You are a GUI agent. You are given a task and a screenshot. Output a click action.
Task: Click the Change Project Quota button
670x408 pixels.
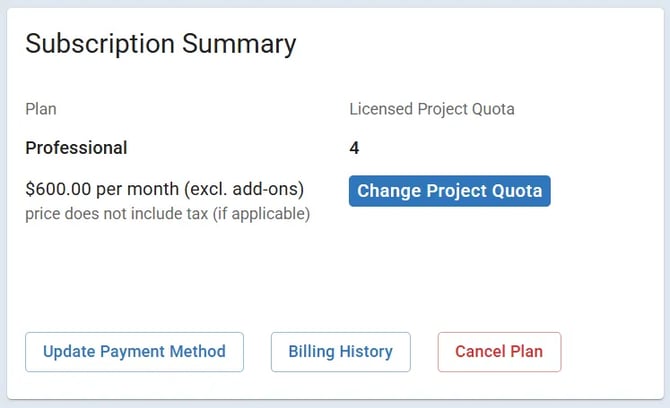(449, 191)
